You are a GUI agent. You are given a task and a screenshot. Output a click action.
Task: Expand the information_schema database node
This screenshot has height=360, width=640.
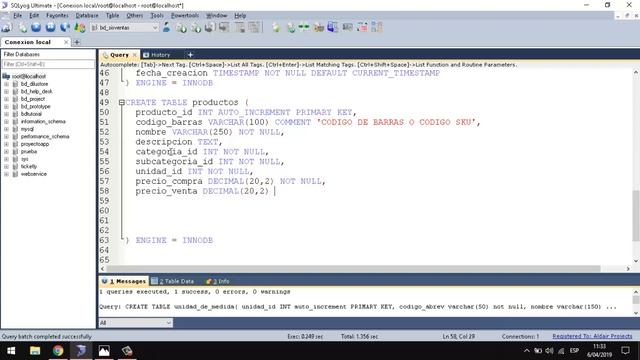pyautogui.click(x=6, y=122)
